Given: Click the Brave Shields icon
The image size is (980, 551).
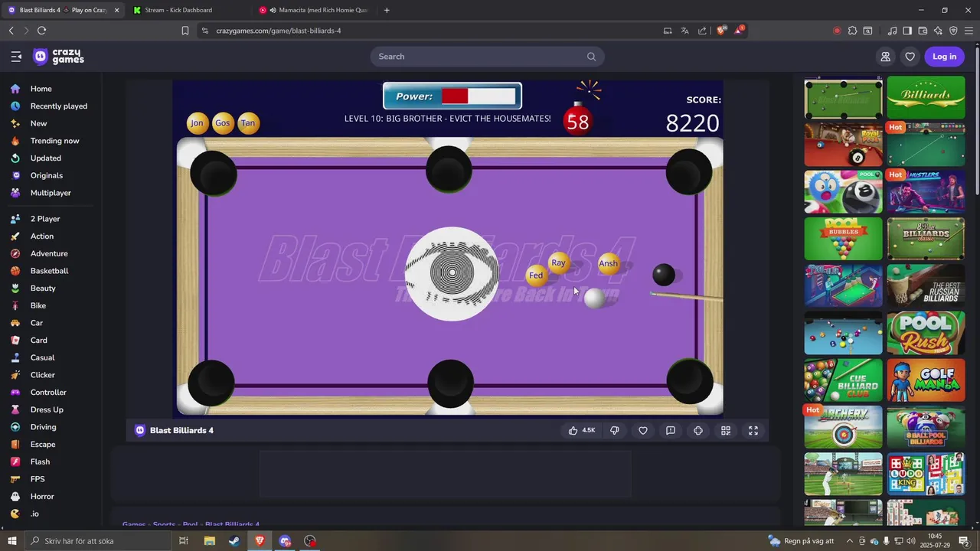Looking at the screenshot, I should pyautogui.click(x=721, y=31).
